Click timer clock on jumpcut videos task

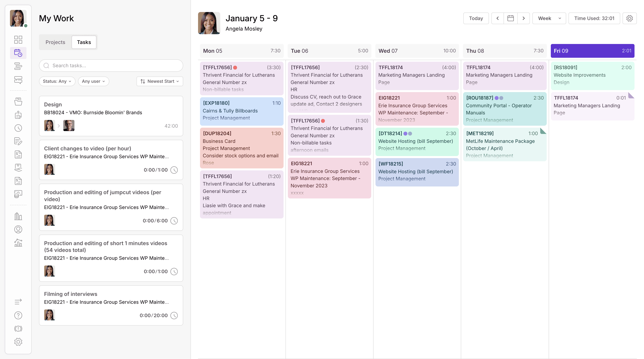coord(174,221)
